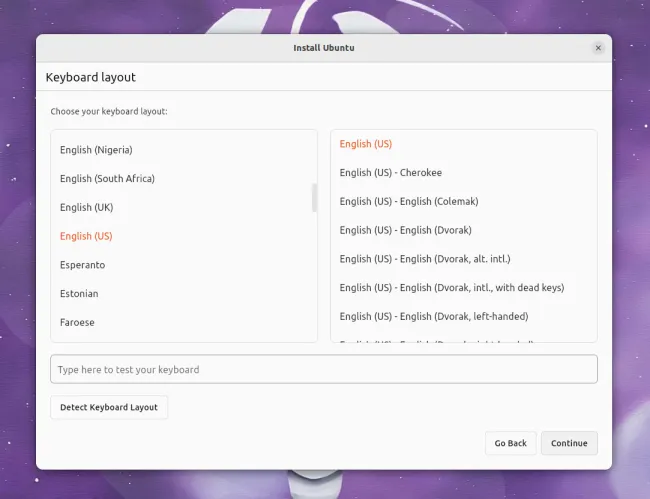Select Dvorak, left-handed variant
The width and height of the screenshot is (650, 499).
point(463,316)
